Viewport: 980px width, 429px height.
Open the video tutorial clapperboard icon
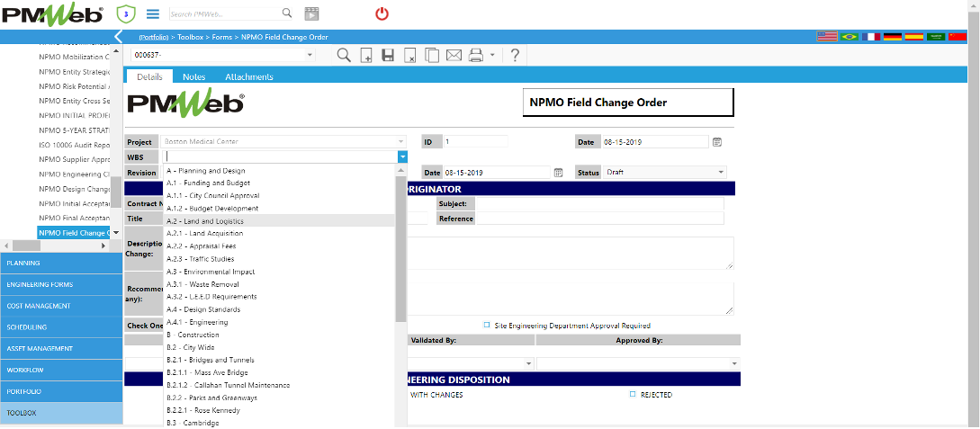pyautogui.click(x=311, y=13)
